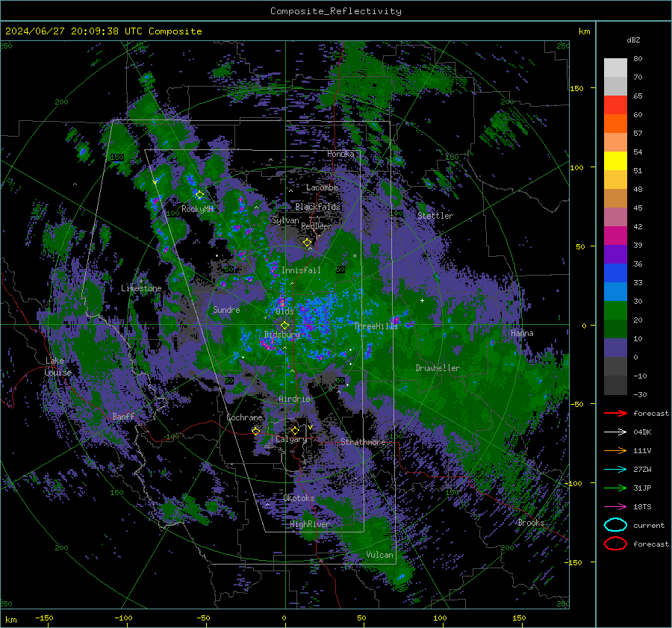Click the HighRiver city label

[x=310, y=524]
